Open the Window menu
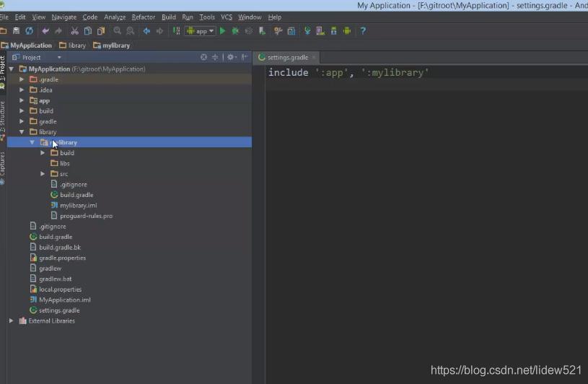Image resolution: width=588 pixels, height=384 pixels. (x=250, y=17)
